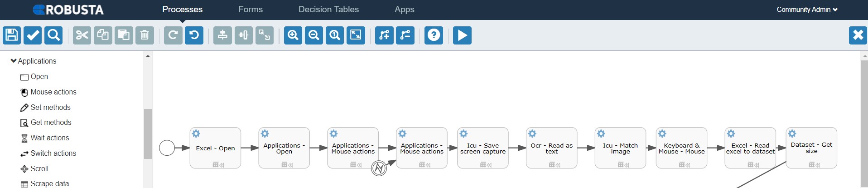Viewport: 868px width, 188px height.
Task: Open the Decision Tables tab
Action: [x=328, y=10]
